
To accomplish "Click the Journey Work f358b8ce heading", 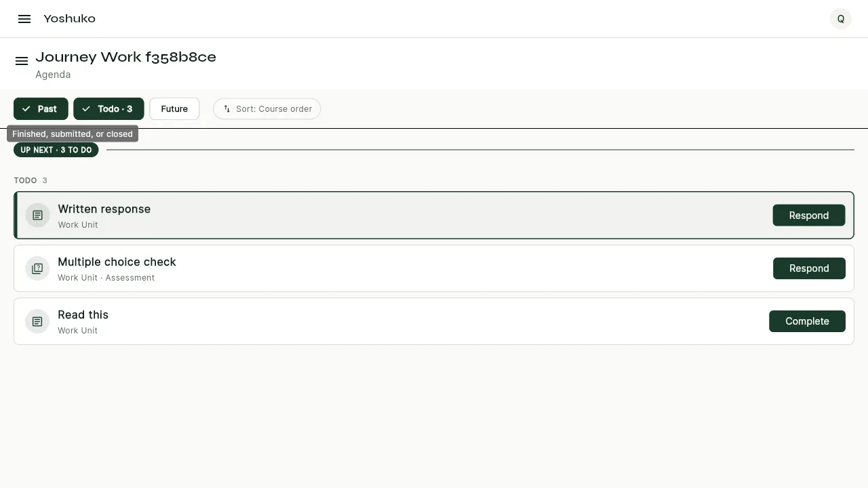I will click(126, 58).
